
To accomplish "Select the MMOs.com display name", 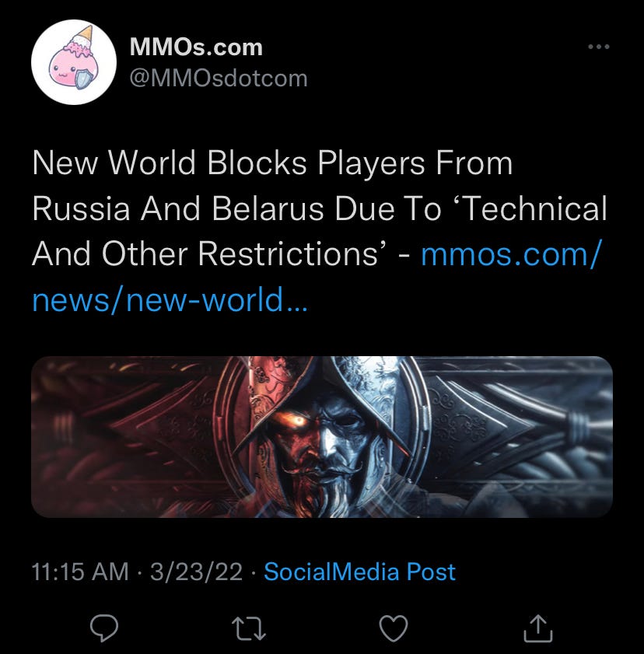I will tap(196, 47).
